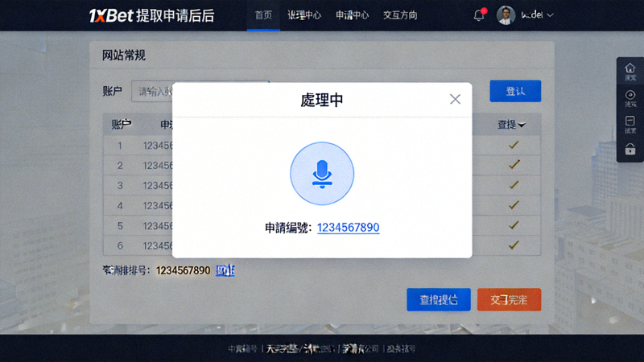Toggle the checkmark in row 2
The image size is (644, 362).
pyautogui.click(x=514, y=165)
